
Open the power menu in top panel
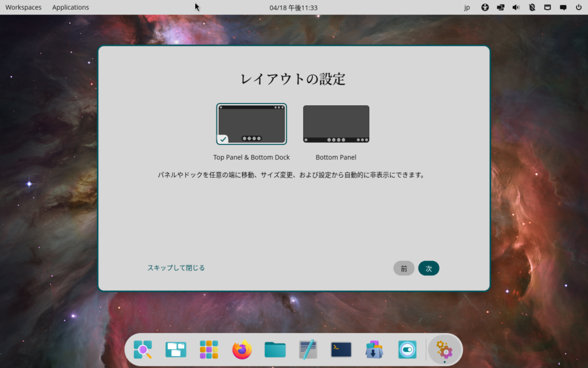pyautogui.click(x=579, y=7)
